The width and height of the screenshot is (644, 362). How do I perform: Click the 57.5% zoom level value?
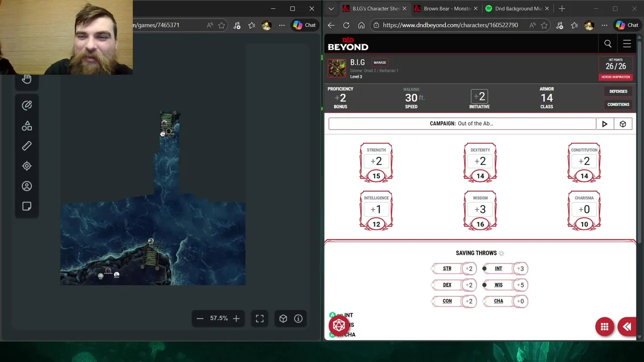click(x=219, y=318)
